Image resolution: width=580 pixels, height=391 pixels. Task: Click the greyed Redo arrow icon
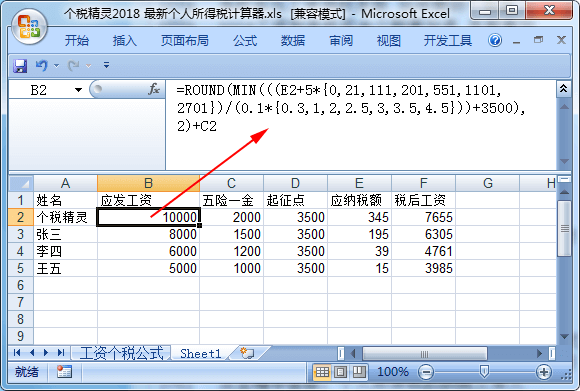(x=73, y=66)
